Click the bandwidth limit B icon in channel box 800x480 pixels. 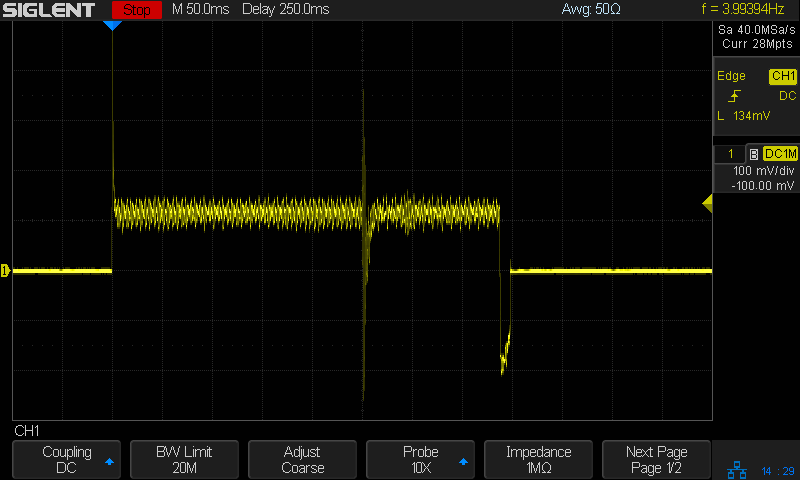[753, 154]
